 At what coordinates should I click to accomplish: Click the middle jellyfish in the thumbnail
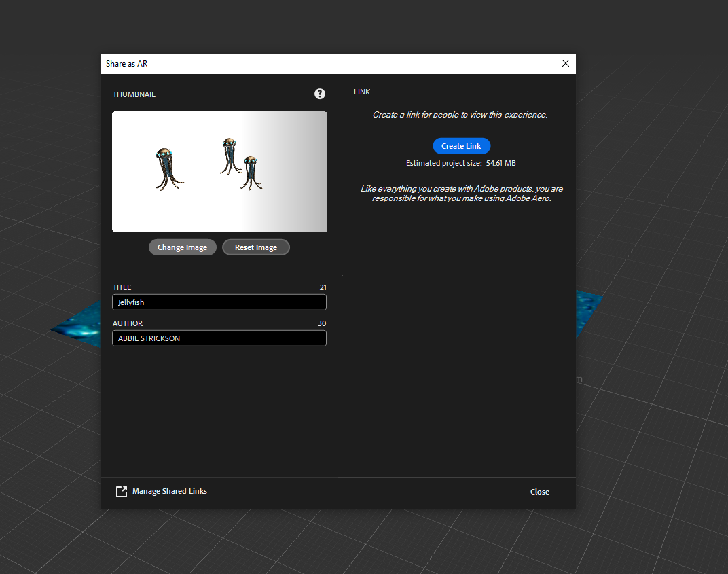(x=229, y=156)
